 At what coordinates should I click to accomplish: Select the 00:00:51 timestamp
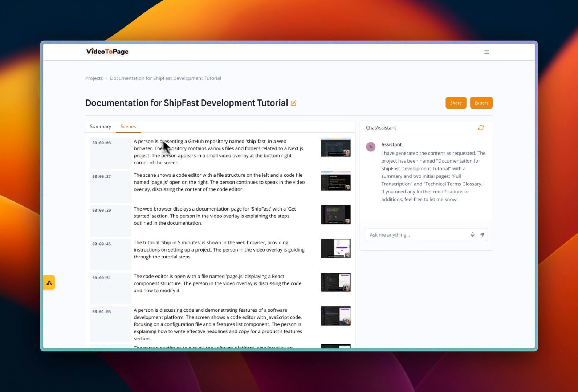102,278
